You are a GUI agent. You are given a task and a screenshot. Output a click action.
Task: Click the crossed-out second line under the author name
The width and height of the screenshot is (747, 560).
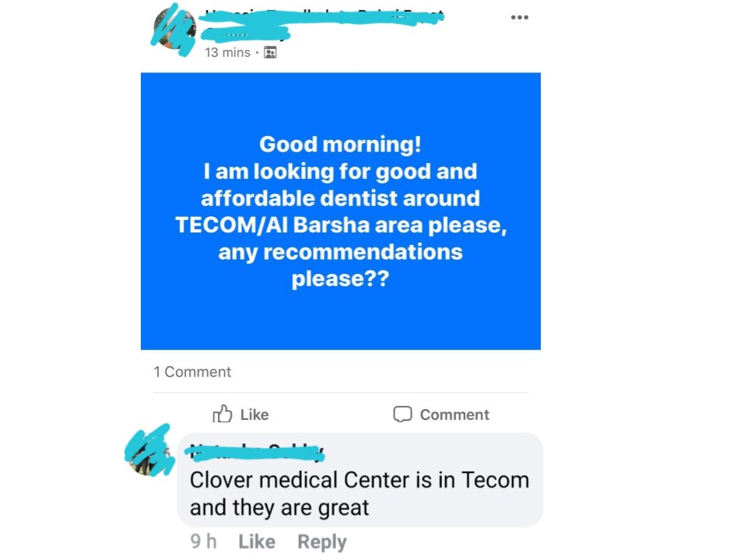click(x=245, y=33)
